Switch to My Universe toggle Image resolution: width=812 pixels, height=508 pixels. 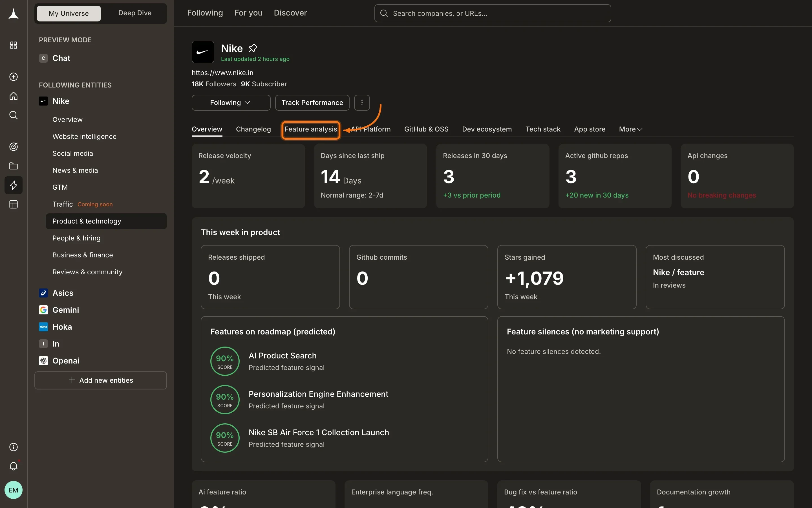click(x=69, y=14)
